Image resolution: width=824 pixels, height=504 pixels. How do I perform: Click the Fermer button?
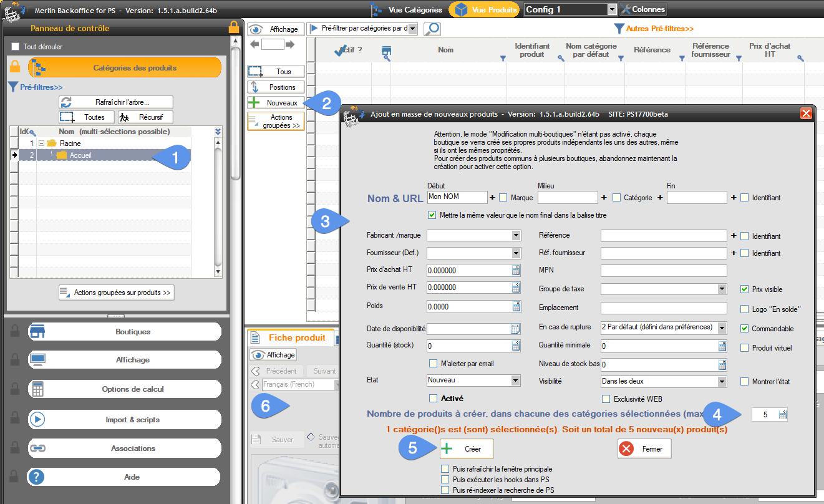click(644, 448)
